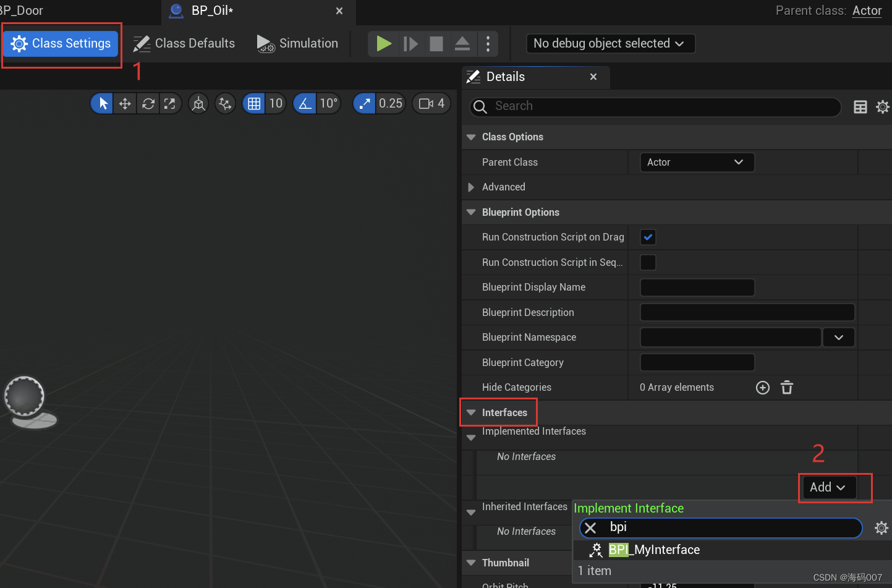Close the Details panel tab

[x=593, y=77]
